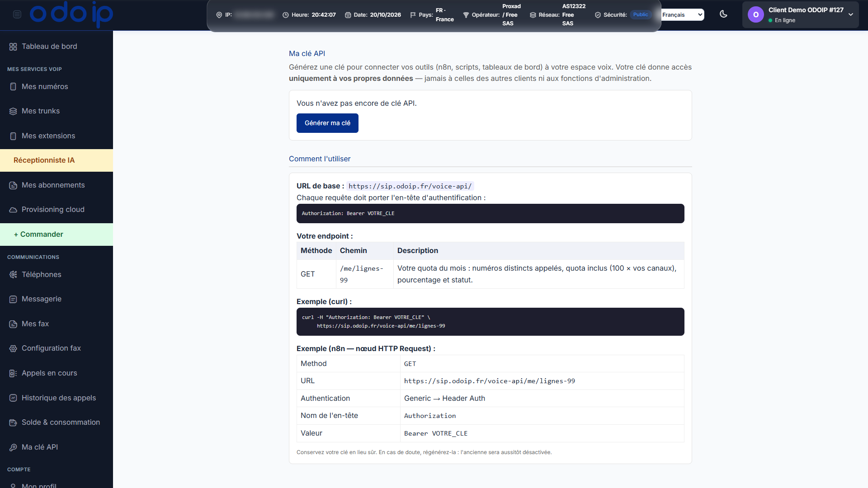Viewport: 868px width, 488px height.
Task: Click the Messagerie icon in sidebar
Action: 13,299
